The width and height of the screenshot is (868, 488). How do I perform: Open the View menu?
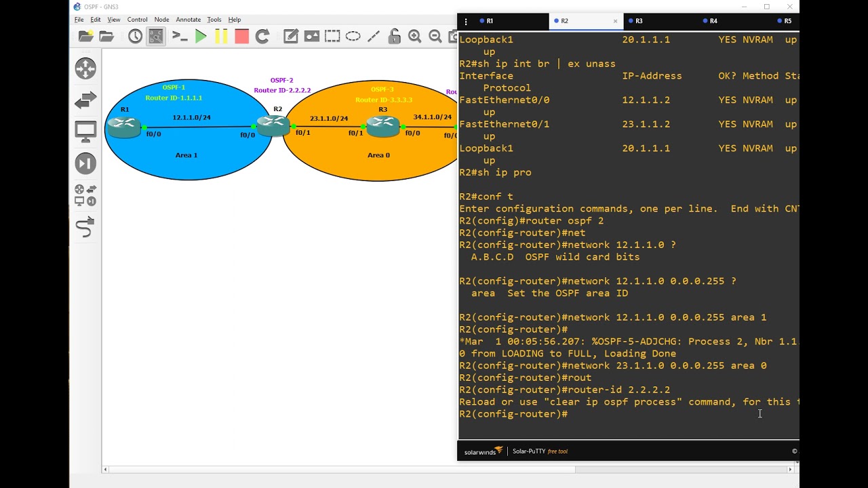coord(114,20)
